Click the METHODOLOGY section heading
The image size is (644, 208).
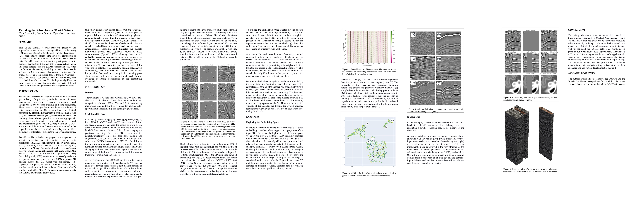95,87
